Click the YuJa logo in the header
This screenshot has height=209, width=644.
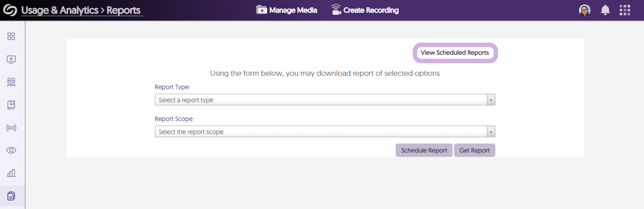(11, 10)
